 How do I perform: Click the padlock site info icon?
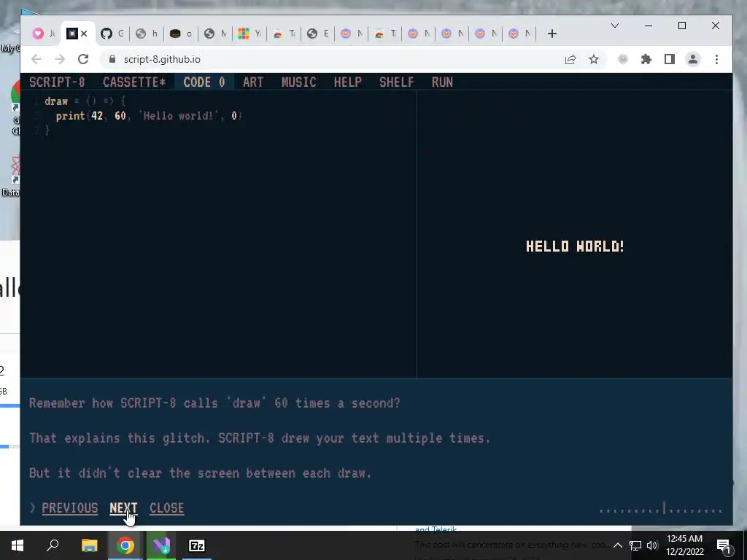112,59
